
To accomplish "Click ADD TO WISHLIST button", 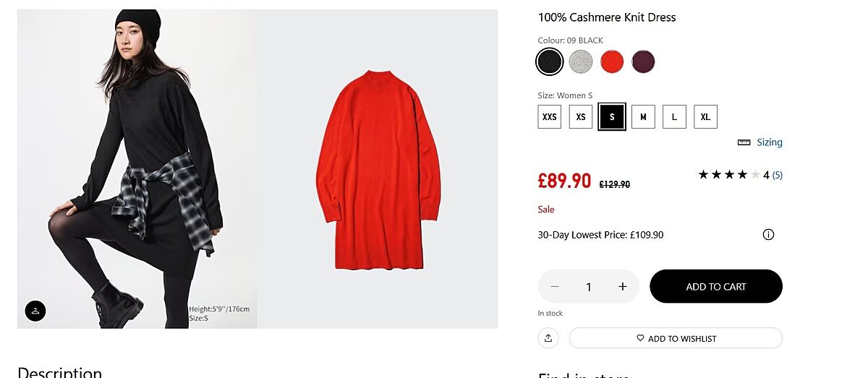I will tap(676, 338).
